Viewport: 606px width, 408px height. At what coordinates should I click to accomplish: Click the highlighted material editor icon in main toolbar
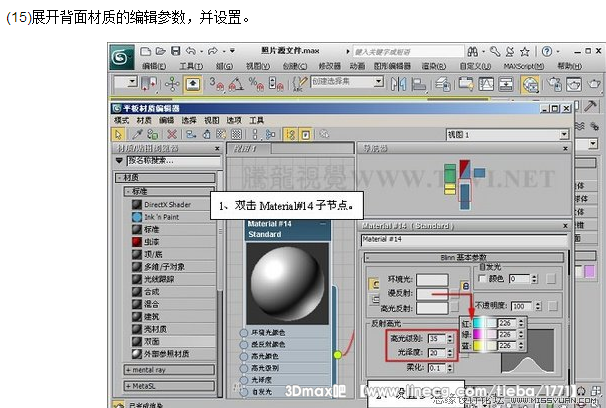[530, 84]
